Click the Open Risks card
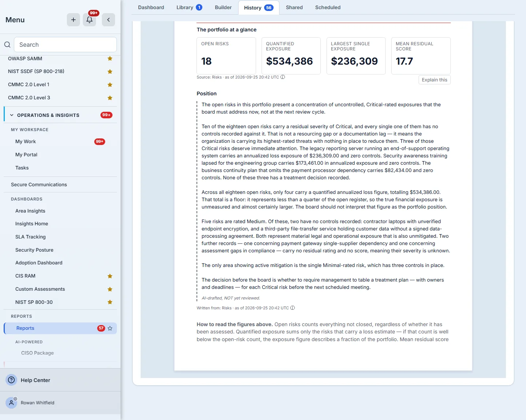 [x=226, y=56]
